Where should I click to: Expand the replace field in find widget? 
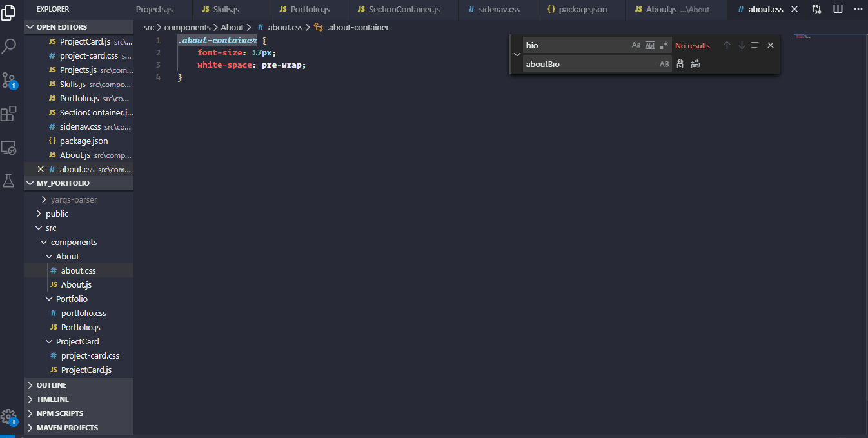(x=517, y=54)
